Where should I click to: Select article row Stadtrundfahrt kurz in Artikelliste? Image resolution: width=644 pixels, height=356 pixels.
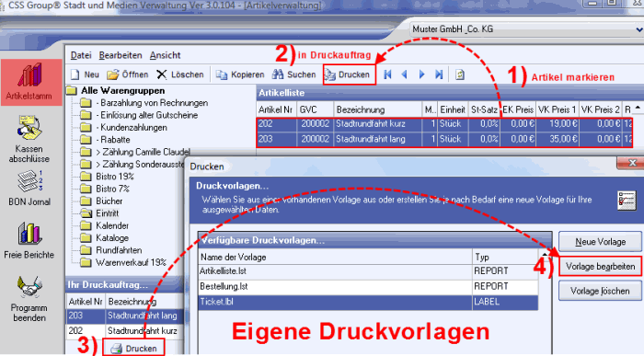[444, 124]
